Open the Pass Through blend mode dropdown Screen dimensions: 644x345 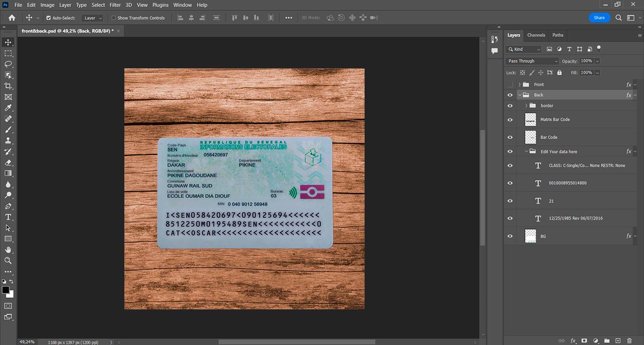pyautogui.click(x=532, y=61)
